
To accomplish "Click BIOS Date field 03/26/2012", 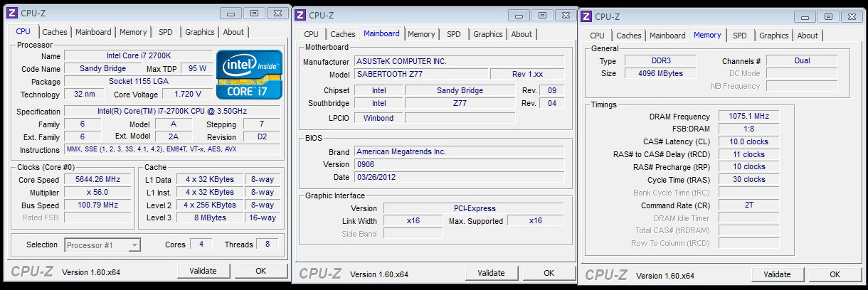I will click(x=459, y=177).
